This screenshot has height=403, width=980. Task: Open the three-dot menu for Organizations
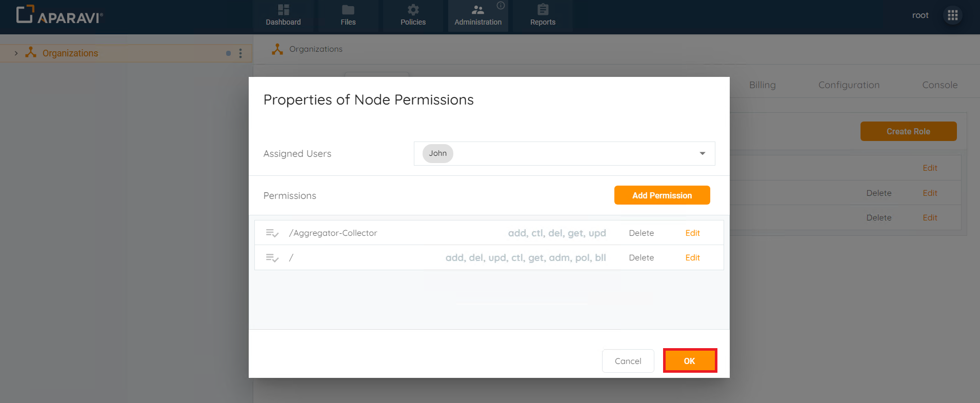[241, 53]
